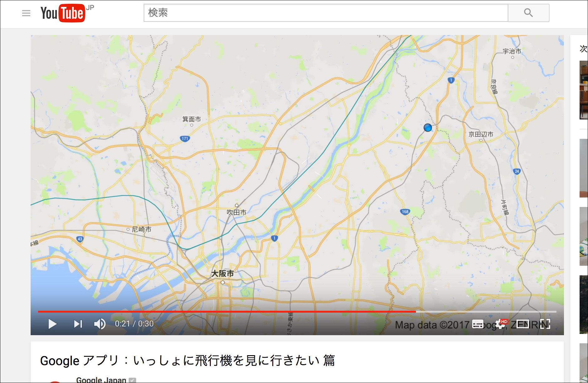Screen dimensions: 588x383
Task: Enter full screen mode
Action: click(x=545, y=324)
